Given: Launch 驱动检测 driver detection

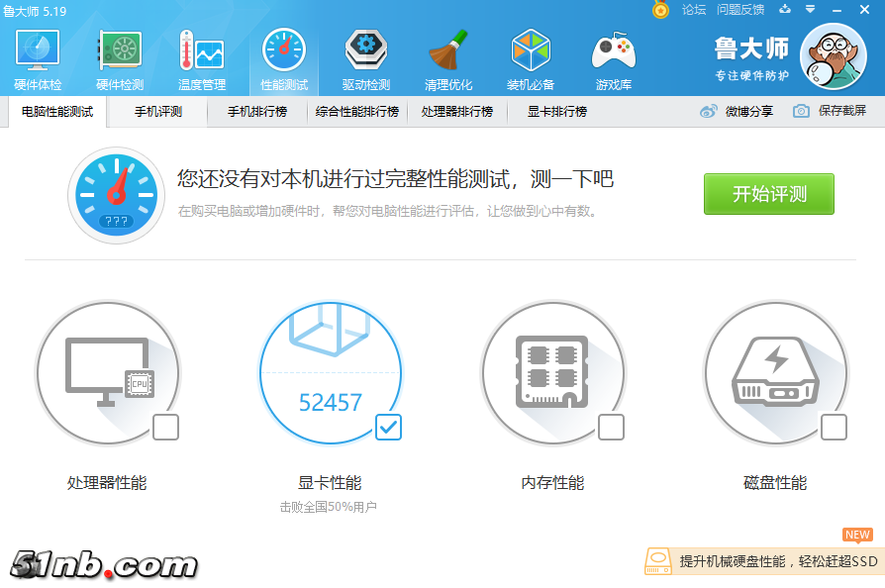Looking at the screenshot, I should click(365, 56).
